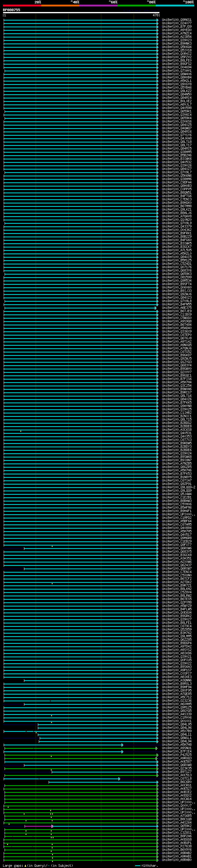Open hit UniRef100_C1E2B1
The height and width of the screenshot is (868, 197).
pyautogui.click(x=177, y=497)
